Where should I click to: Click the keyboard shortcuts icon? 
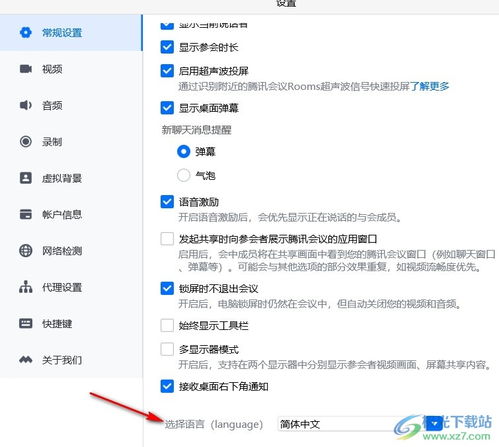pos(26,323)
